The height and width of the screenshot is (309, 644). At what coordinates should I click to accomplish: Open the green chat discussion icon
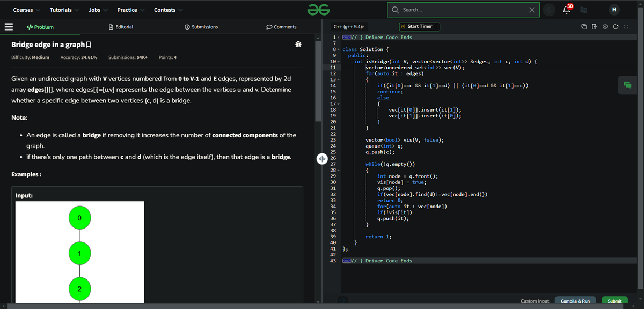pyautogui.click(x=627, y=84)
